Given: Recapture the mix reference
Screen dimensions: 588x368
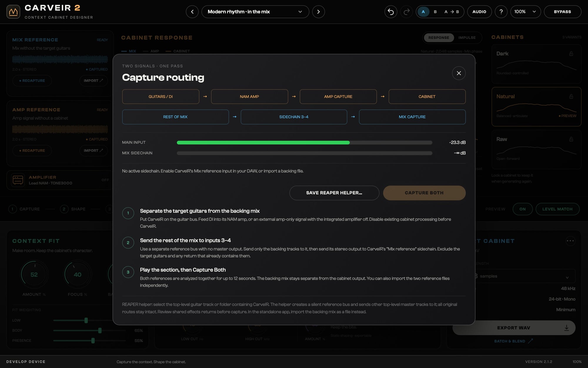Looking at the screenshot, I should pos(32,81).
